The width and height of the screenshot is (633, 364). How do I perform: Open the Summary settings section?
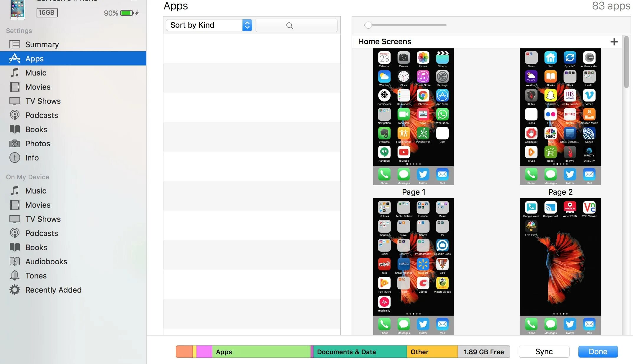coord(73,44)
